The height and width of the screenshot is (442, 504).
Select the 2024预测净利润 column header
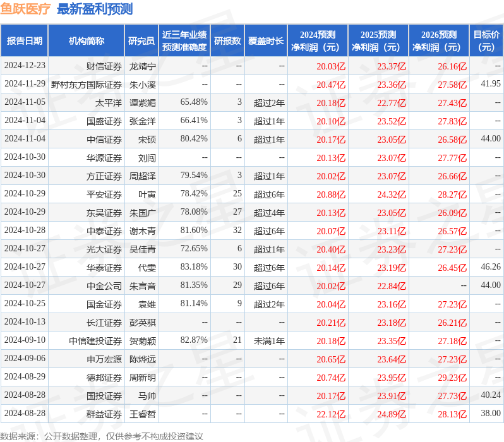[x=318, y=41]
